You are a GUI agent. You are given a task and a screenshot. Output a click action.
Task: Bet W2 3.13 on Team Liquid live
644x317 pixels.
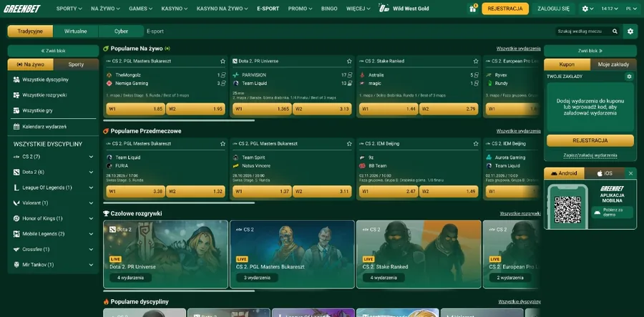point(322,109)
